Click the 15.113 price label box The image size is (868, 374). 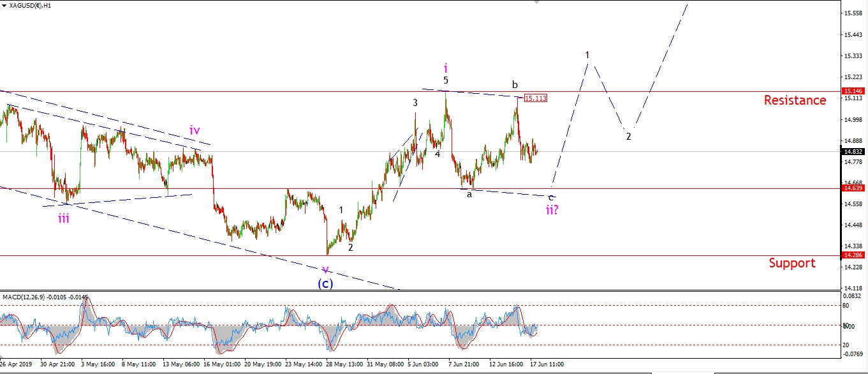pyautogui.click(x=534, y=98)
